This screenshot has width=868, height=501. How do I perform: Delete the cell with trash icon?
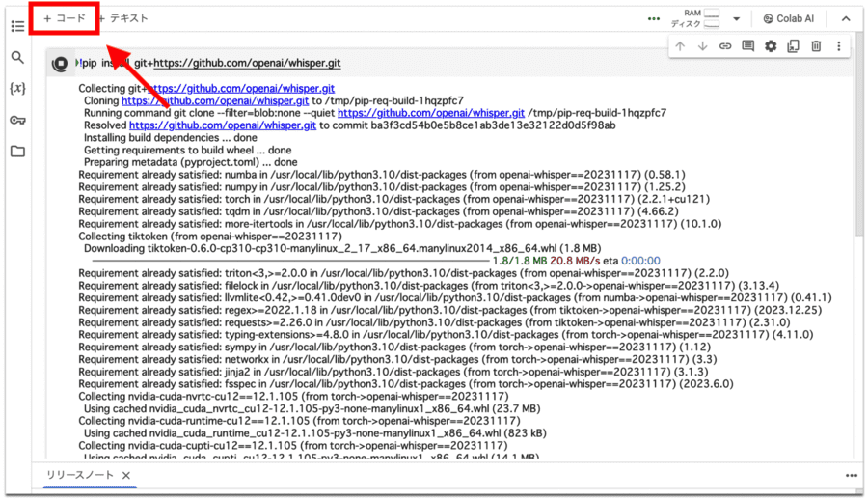[816, 46]
